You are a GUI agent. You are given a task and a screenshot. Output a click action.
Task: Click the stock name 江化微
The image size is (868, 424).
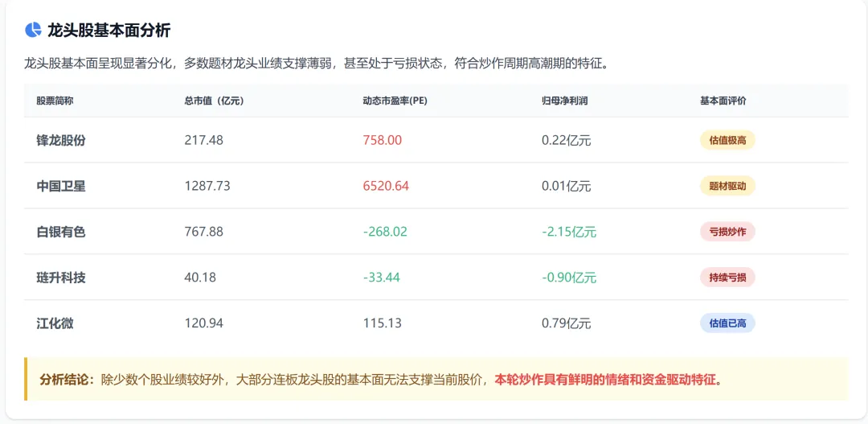pos(55,323)
